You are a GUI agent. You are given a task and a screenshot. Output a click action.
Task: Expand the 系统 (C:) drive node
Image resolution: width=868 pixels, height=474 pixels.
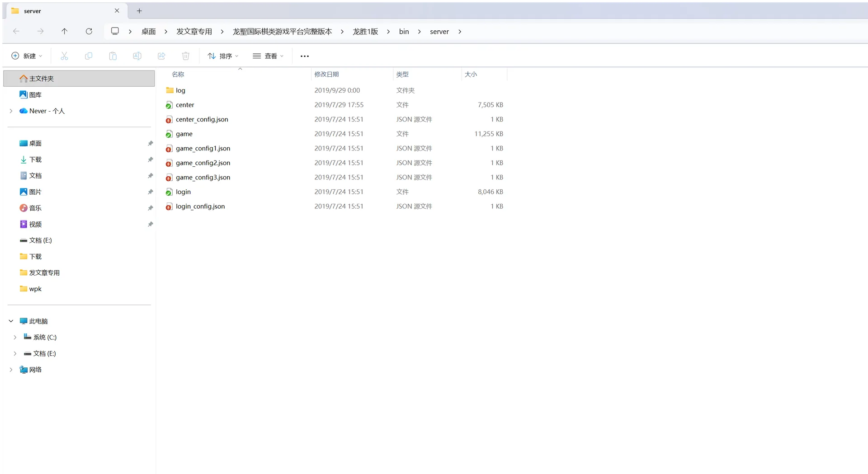click(15, 338)
